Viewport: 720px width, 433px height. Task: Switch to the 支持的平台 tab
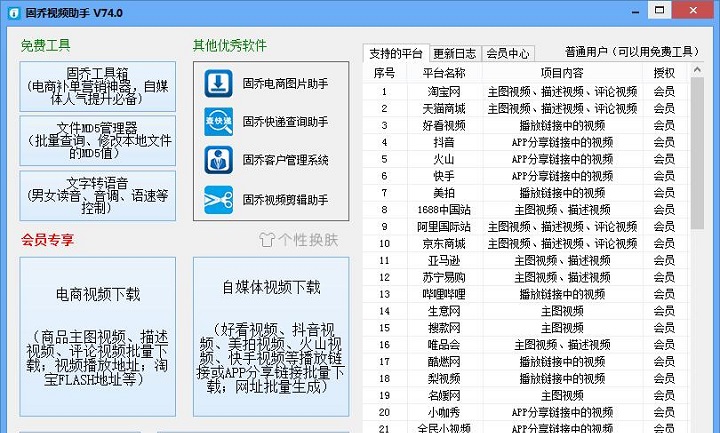coord(396,54)
